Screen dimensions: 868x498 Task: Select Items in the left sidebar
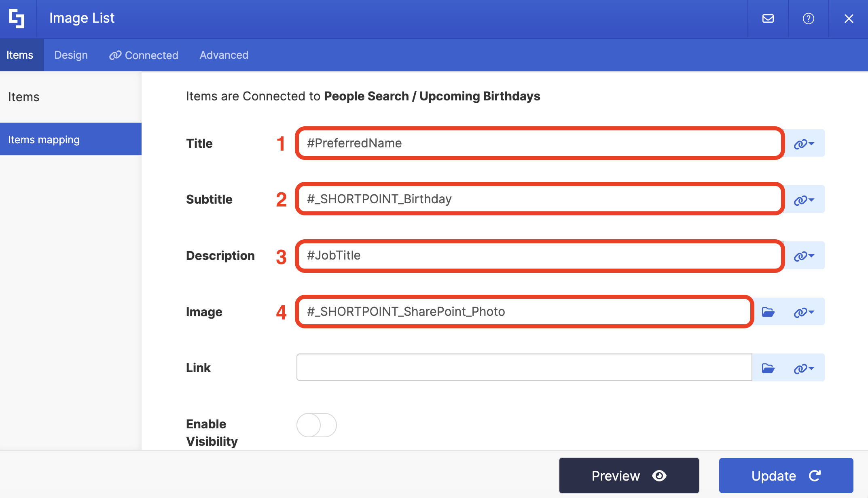coord(24,97)
